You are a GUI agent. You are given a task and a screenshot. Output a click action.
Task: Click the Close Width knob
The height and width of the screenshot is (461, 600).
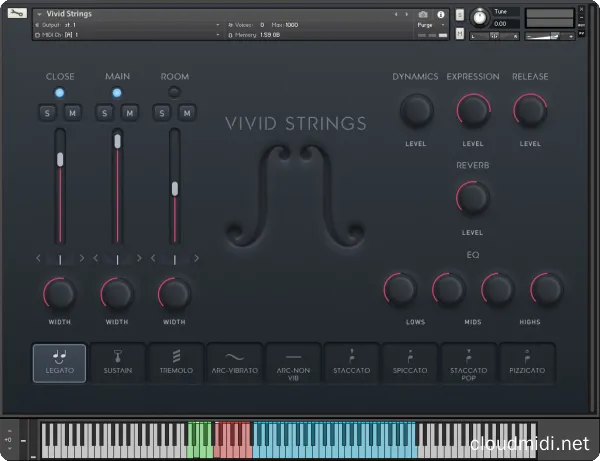pos(60,293)
